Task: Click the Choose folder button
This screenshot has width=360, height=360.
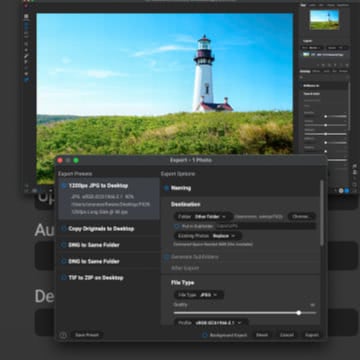Action: (301, 217)
